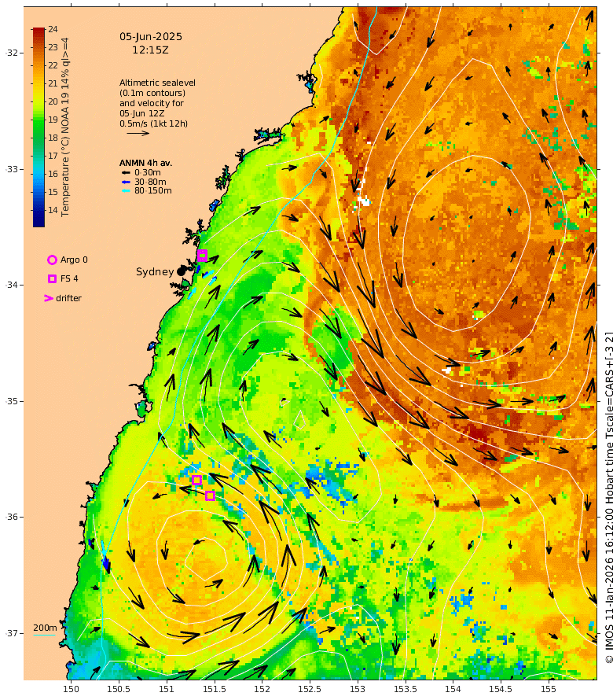Click the 150 longitude axis label
This screenshot has height=700, width=613.
(71, 689)
